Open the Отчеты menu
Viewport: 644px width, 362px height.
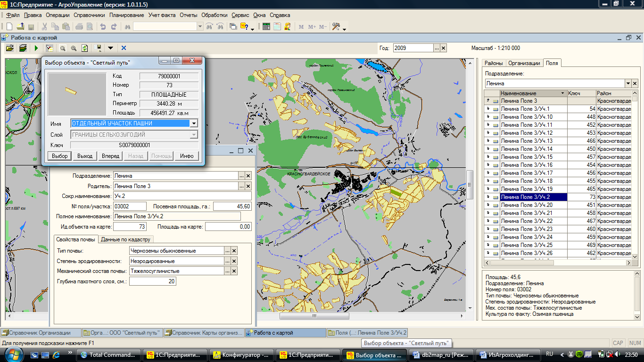pos(188,15)
